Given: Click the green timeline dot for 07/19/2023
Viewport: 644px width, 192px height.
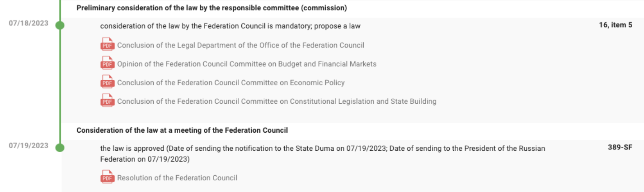Looking at the screenshot, I should coord(60,147).
